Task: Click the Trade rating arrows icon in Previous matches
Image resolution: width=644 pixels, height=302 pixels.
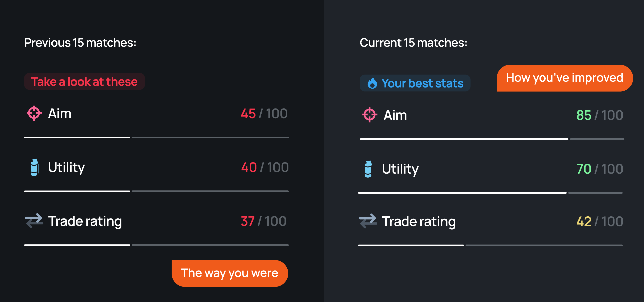Action: 34,221
